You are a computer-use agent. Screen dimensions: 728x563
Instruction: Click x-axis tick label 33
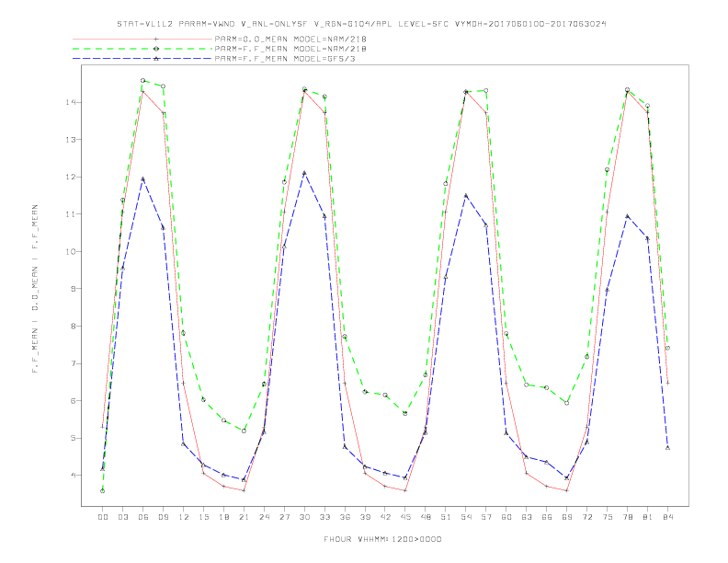(324, 517)
